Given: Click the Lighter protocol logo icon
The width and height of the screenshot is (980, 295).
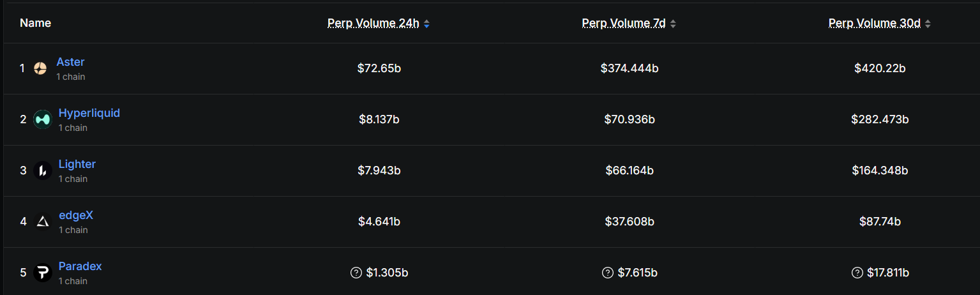Looking at the screenshot, I should (x=42, y=170).
